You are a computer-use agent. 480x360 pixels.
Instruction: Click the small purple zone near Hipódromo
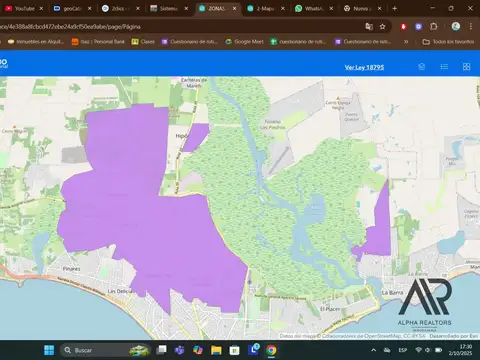coord(197,136)
